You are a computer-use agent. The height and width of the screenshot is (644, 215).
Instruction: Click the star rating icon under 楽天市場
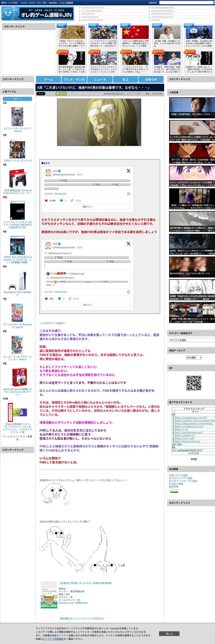pyautogui.click(x=174, y=490)
